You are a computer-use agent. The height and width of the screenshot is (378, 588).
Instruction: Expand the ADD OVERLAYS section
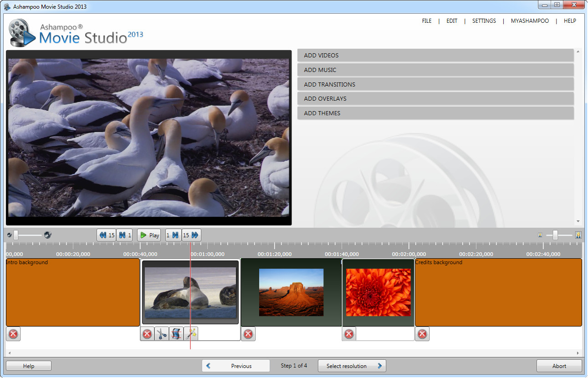(435, 98)
